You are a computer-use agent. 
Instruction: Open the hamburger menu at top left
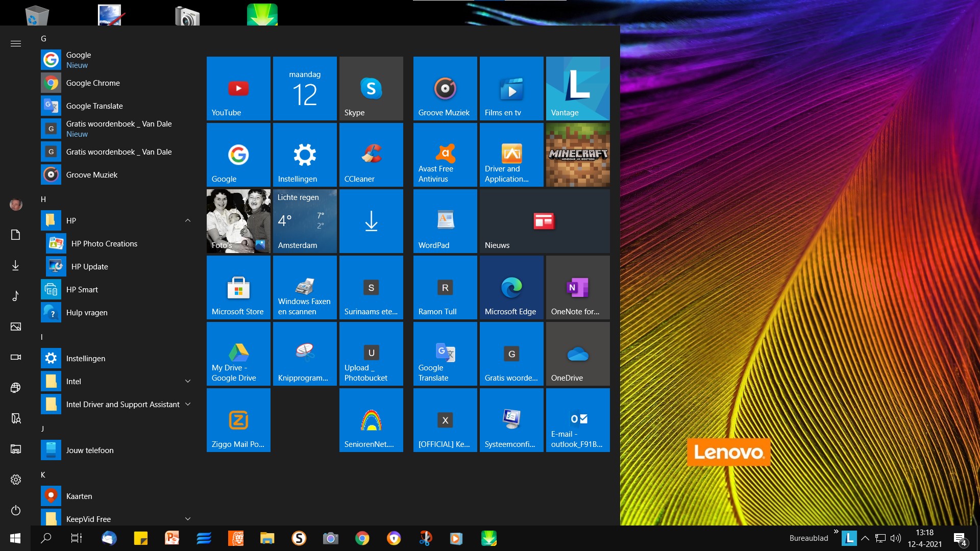(16, 43)
